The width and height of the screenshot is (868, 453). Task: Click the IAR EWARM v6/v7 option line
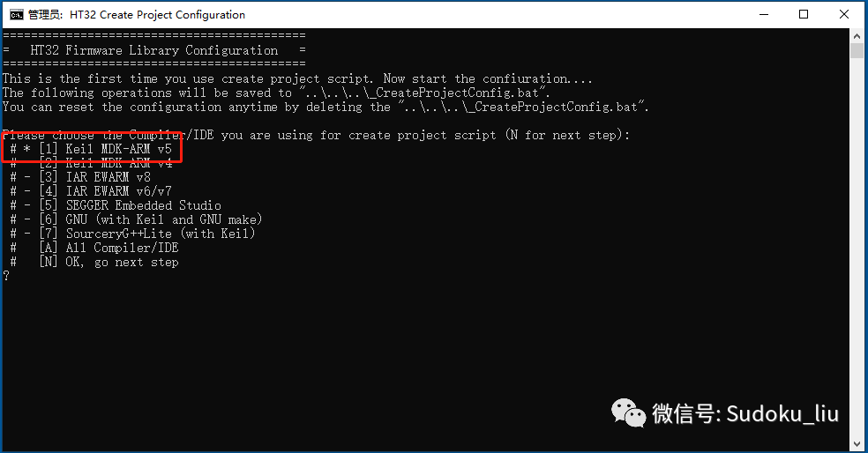[x=91, y=191]
